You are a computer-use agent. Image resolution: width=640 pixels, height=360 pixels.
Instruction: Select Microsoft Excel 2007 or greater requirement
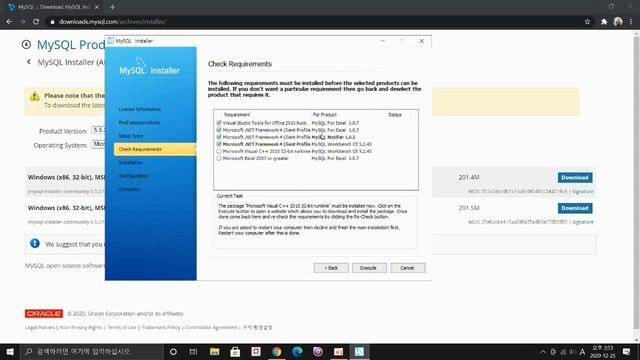[x=219, y=158]
